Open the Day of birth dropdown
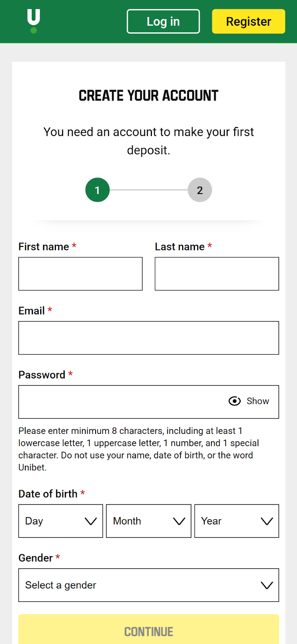Screen dimensions: 297x644 (60, 521)
